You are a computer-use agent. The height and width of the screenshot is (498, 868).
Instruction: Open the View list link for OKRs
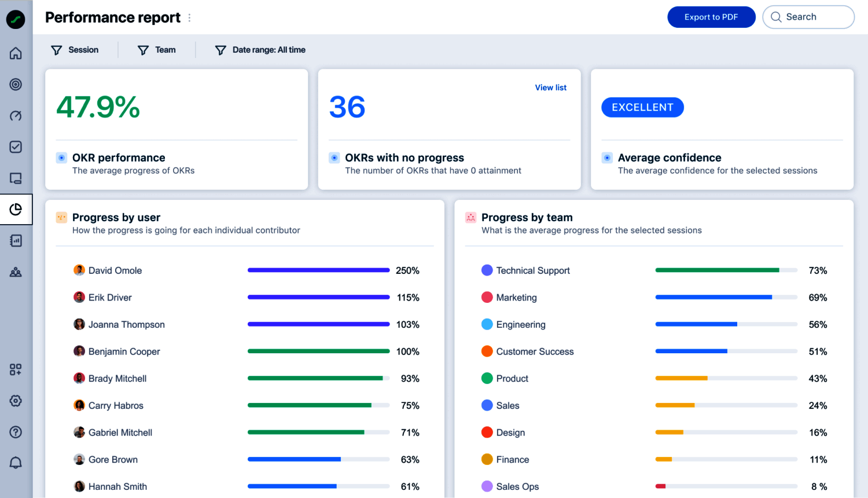pos(550,87)
